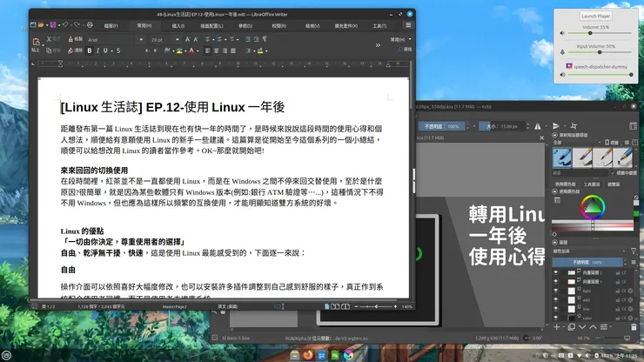Mute the microphone input icon in popup
Image resolution: width=644 pixels, height=362 pixels.
562,52
